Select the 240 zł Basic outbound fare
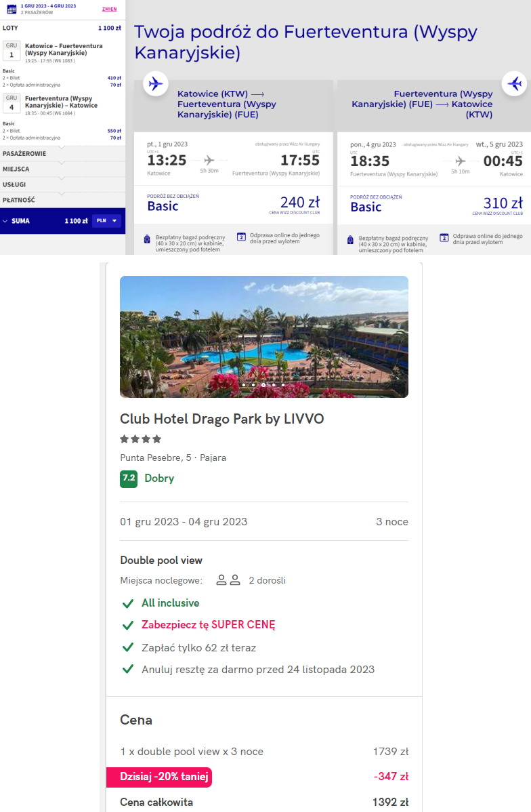This screenshot has height=812, width=531. click(x=234, y=205)
